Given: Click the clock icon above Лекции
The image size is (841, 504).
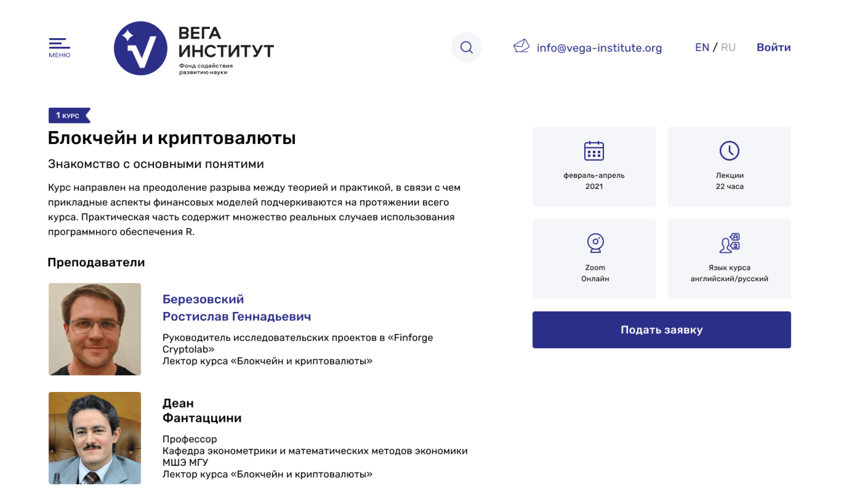Looking at the screenshot, I should click(x=729, y=151).
